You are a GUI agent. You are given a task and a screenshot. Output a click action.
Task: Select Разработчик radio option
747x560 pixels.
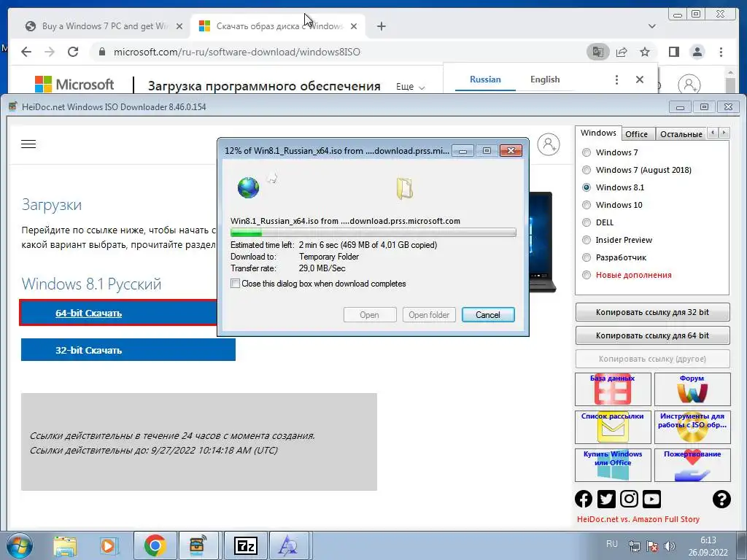click(x=587, y=257)
